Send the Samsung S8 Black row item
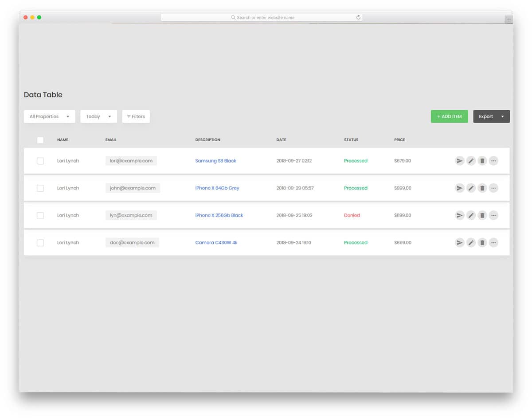Image resolution: width=532 pixels, height=419 pixels. (x=460, y=161)
